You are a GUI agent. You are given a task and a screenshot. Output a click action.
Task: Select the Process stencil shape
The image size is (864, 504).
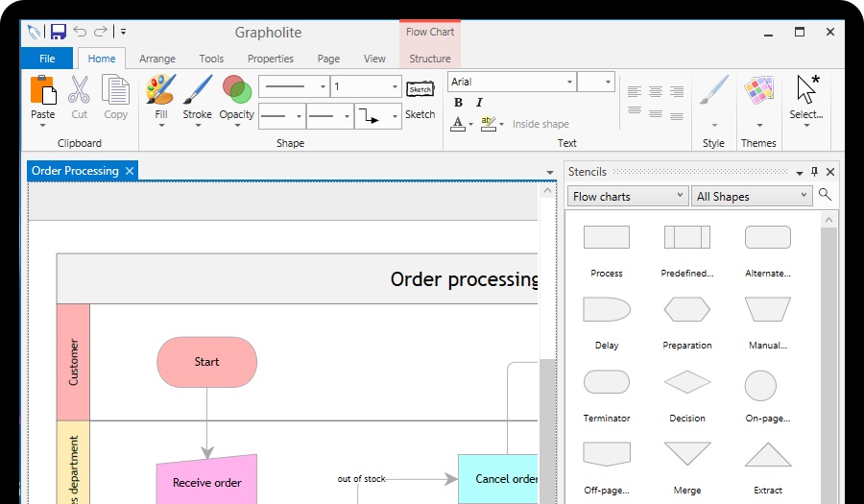pos(607,237)
